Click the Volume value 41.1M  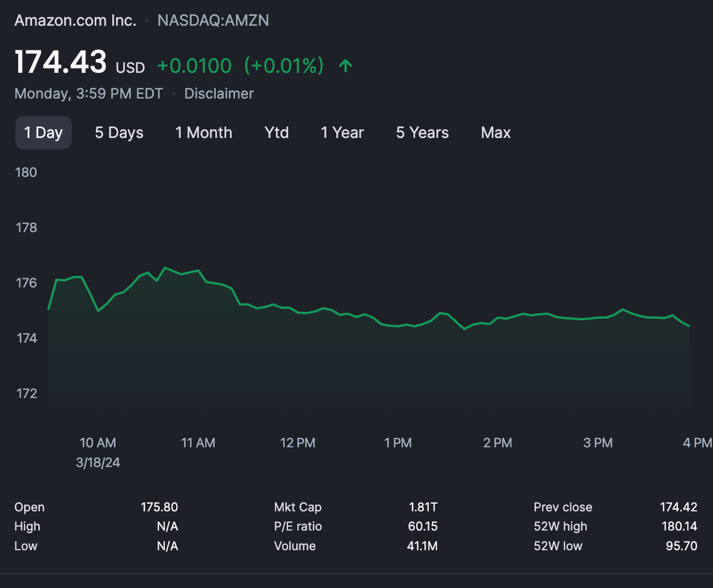(x=422, y=546)
